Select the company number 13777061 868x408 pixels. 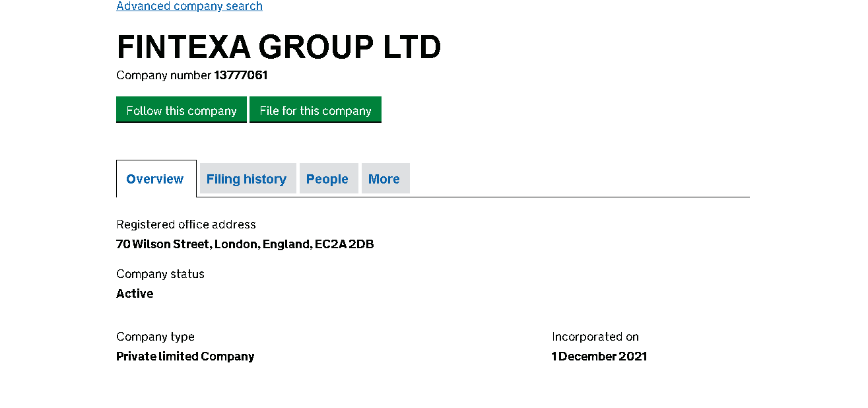[241, 75]
